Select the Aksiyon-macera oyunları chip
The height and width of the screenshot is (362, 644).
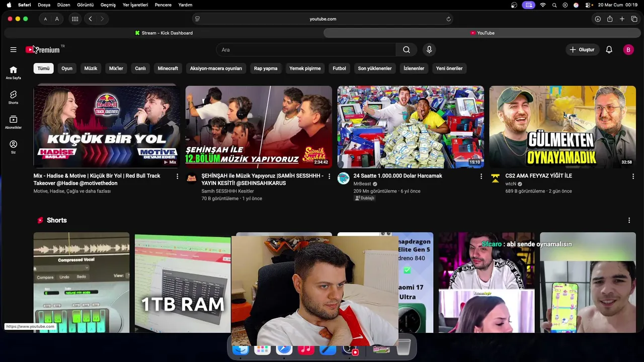click(x=216, y=68)
